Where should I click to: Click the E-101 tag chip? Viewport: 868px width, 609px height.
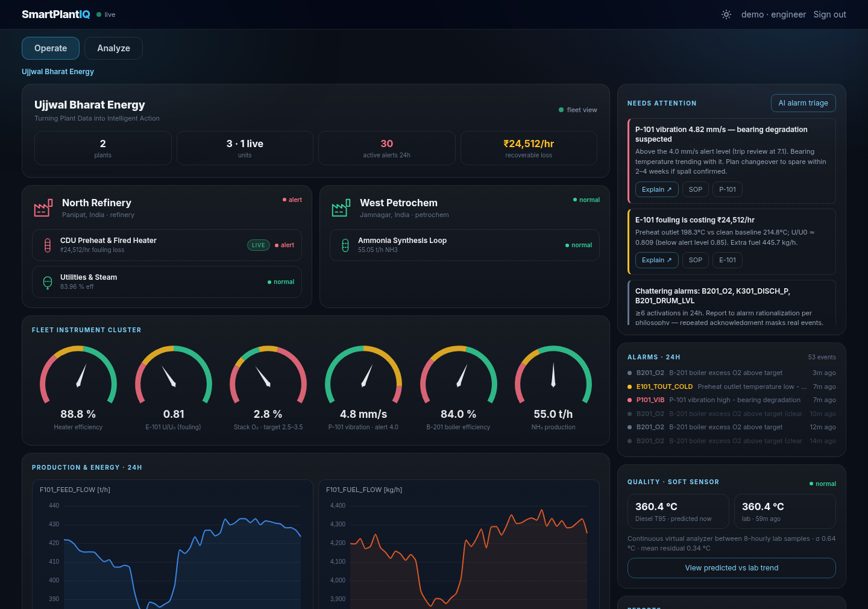(728, 260)
